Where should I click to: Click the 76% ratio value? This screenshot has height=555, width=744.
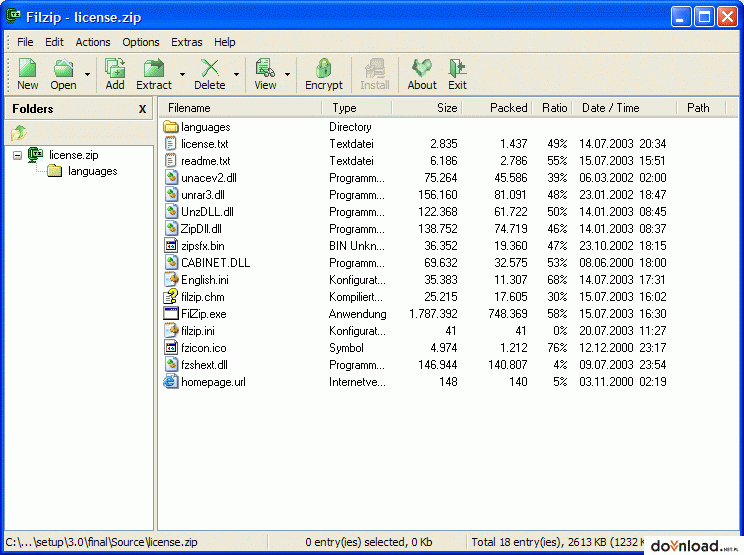pos(557,348)
